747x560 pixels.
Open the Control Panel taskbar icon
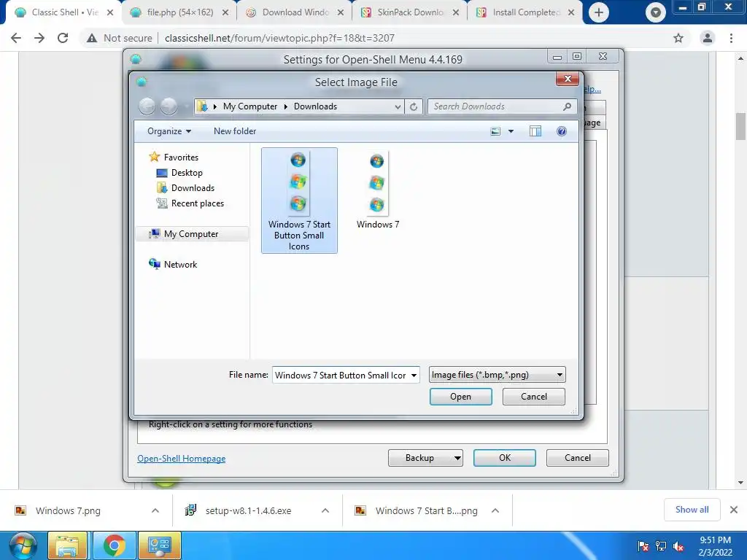160,545
